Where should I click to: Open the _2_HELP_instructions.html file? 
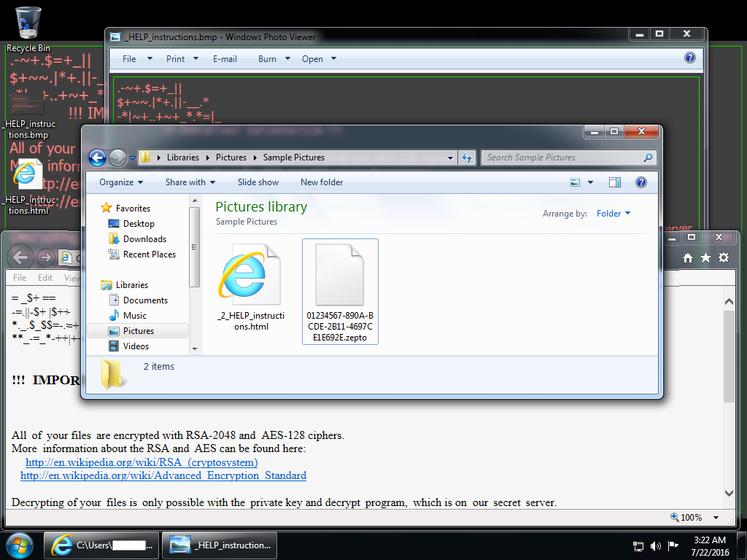[x=250, y=289]
